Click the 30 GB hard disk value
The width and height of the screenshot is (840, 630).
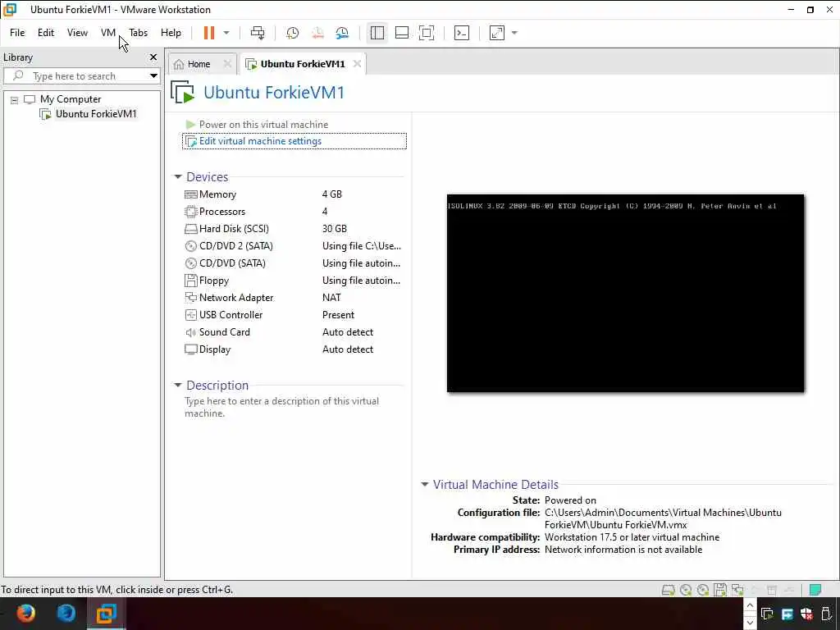(x=335, y=229)
